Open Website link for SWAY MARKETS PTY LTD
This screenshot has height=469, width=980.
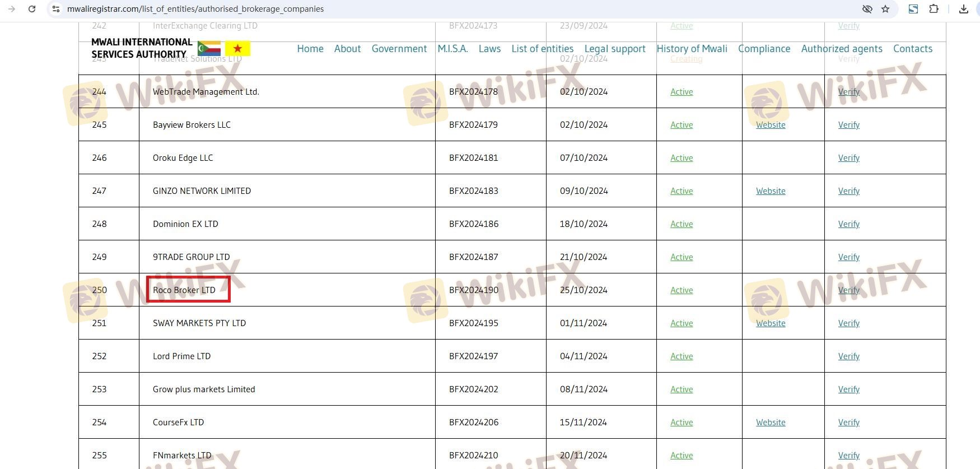[770, 323]
